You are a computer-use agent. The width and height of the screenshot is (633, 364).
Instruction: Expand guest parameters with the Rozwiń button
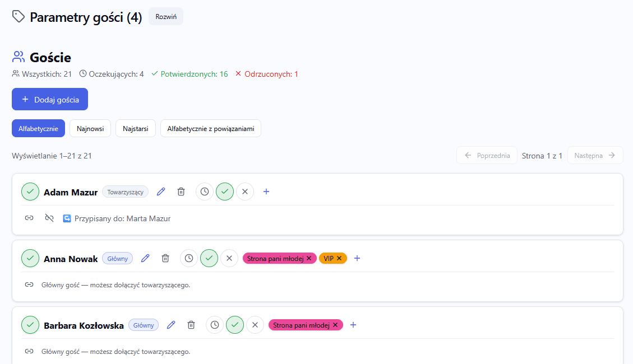166,17
